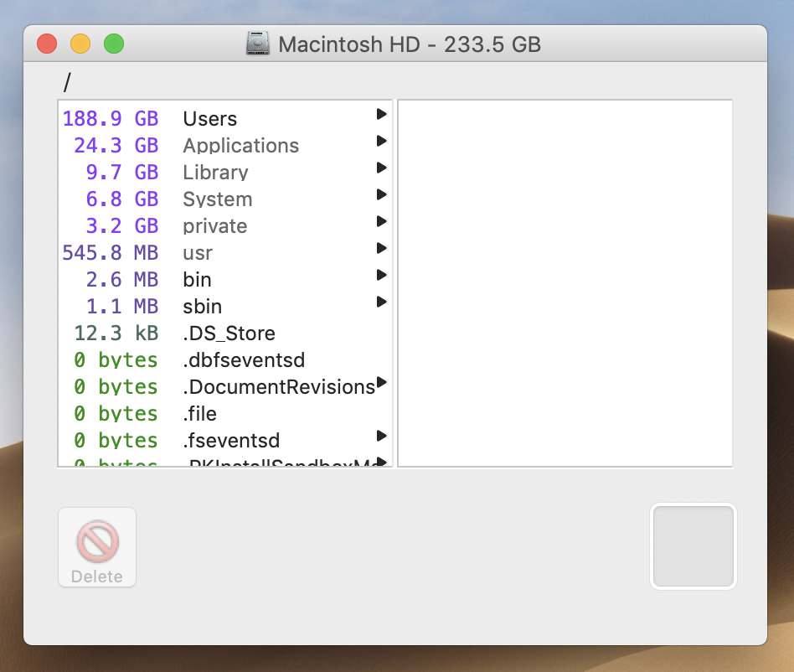Click the 9.7 GB size value

pyautogui.click(x=122, y=173)
